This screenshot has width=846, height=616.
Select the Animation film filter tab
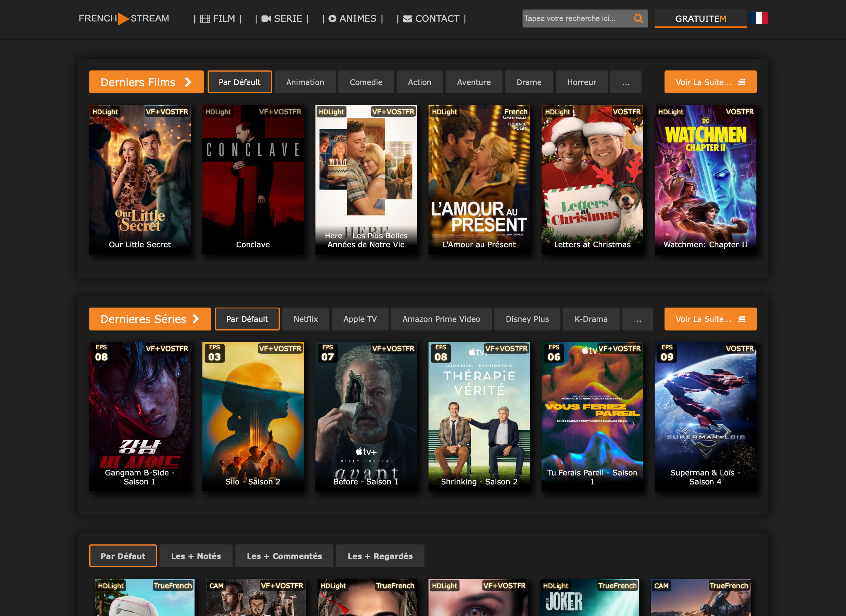click(x=305, y=82)
